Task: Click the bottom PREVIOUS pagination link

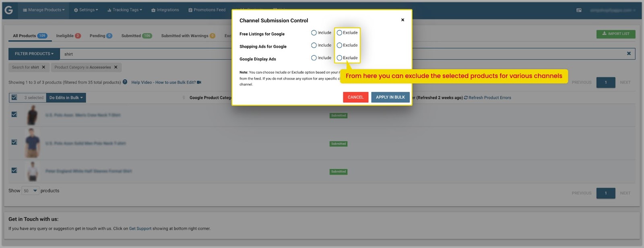Action: [x=582, y=193]
